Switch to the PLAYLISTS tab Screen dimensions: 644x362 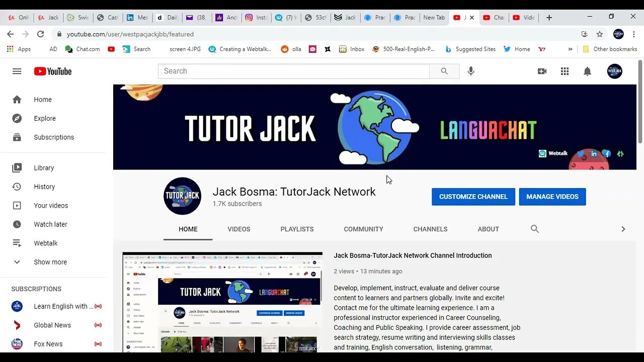pos(297,229)
